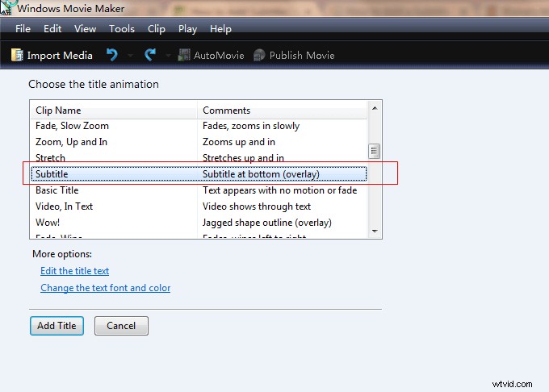Click the list scrollbar down arrow
The image size is (549, 392).
375,231
